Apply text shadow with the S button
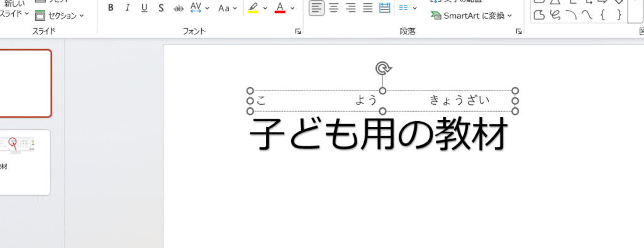The width and height of the screenshot is (644, 248). pos(161,8)
